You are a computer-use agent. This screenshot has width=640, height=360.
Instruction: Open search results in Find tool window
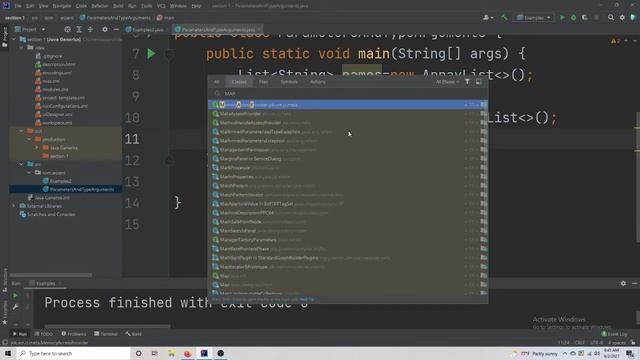pos(478,82)
